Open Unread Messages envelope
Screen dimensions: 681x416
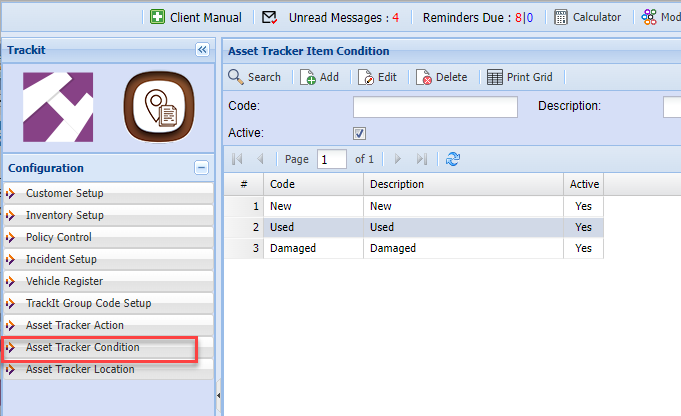(269, 17)
